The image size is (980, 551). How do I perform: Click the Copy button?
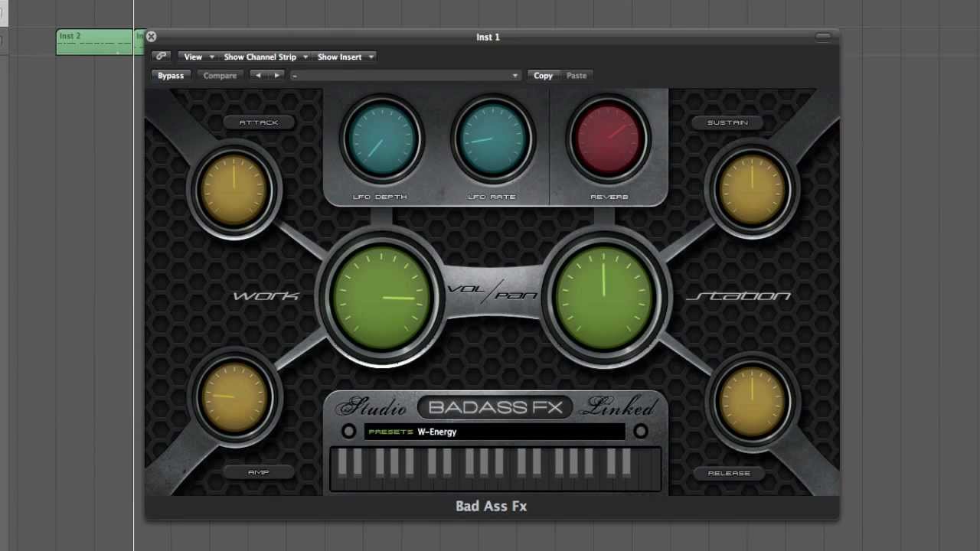[543, 76]
